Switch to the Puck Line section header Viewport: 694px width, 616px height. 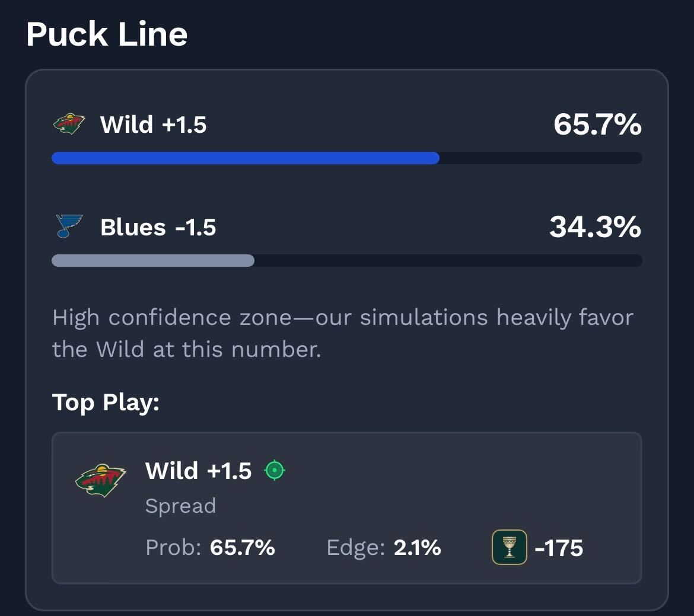click(x=107, y=34)
